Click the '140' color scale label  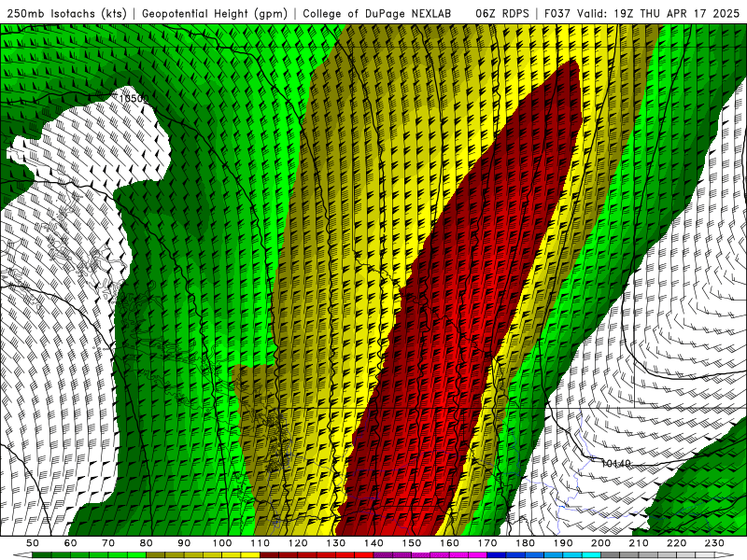tap(373, 543)
